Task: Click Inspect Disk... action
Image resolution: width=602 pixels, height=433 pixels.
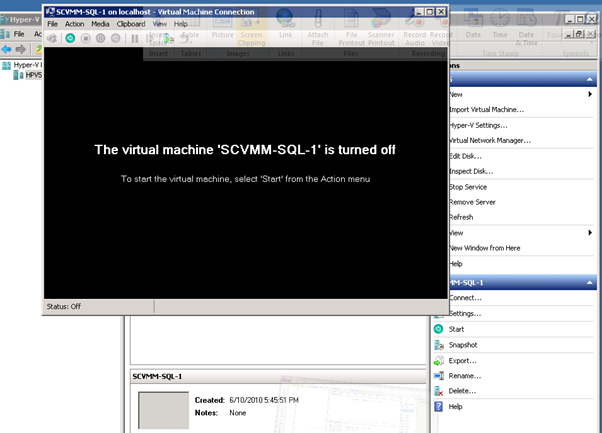Action: point(471,171)
